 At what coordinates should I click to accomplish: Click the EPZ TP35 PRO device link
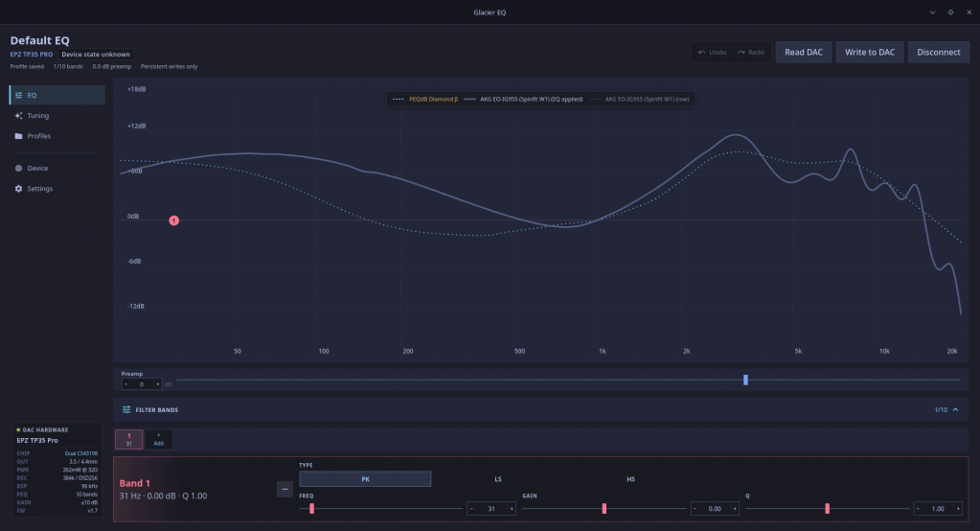tap(32, 55)
